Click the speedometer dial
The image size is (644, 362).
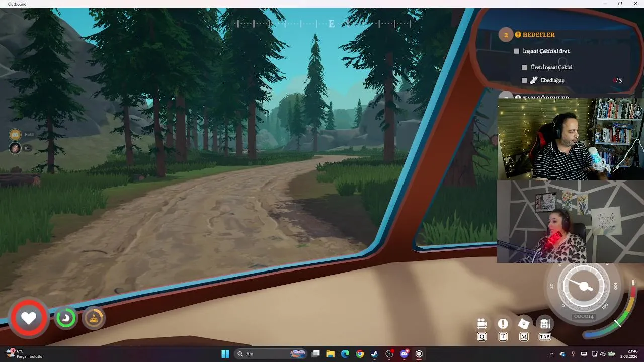(x=584, y=286)
